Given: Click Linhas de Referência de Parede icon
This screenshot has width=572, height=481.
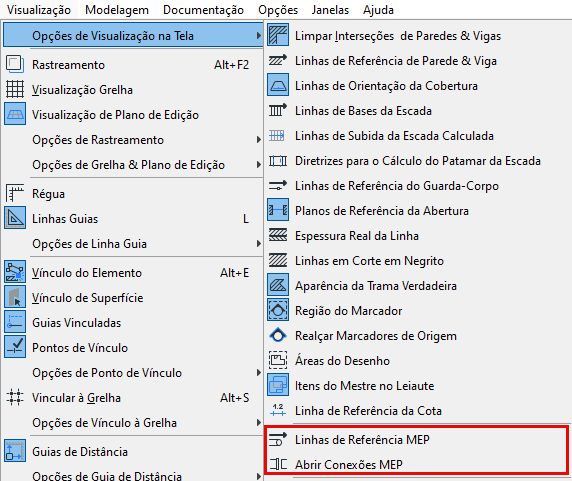Looking at the screenshot, I should click(x=278, y=60).
